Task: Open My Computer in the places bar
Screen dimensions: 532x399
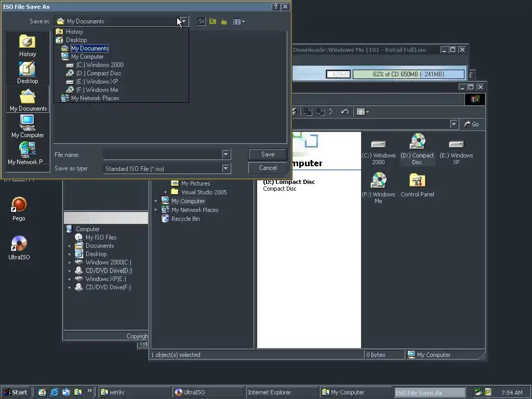Action: click(28, 127)
